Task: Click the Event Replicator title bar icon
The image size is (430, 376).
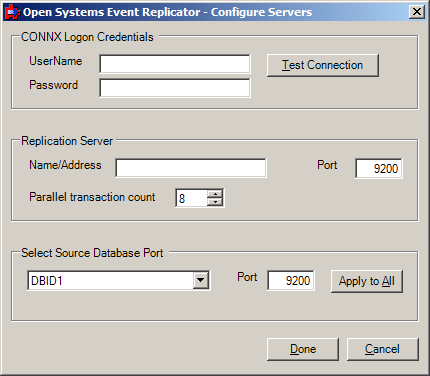Action: [12, 12]
